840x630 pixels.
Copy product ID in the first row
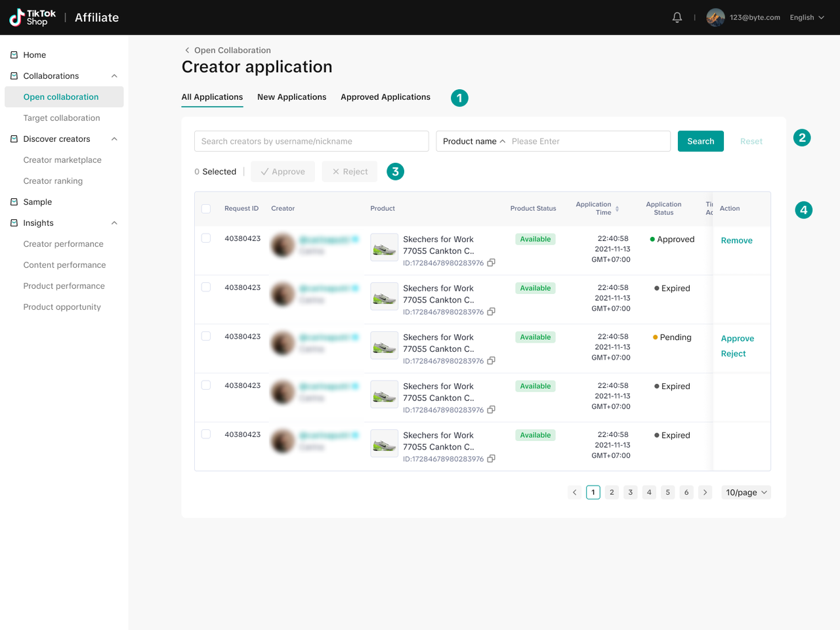coord(491,262)
